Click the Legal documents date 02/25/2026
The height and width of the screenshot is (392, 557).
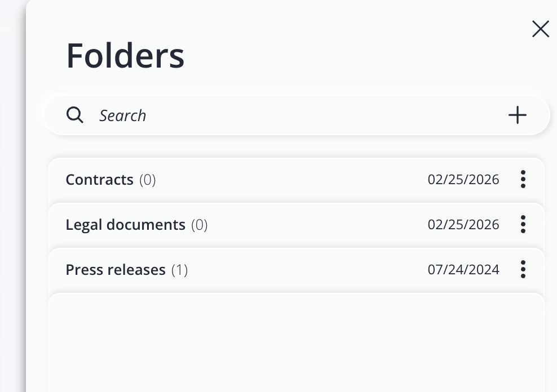click(463, 225)
